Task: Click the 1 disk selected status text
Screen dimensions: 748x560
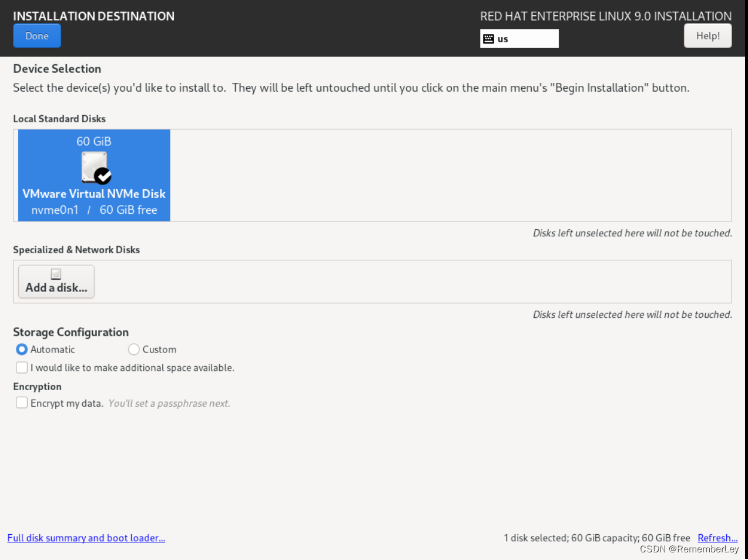Action: pyautogui.click(x=597, y=538)
